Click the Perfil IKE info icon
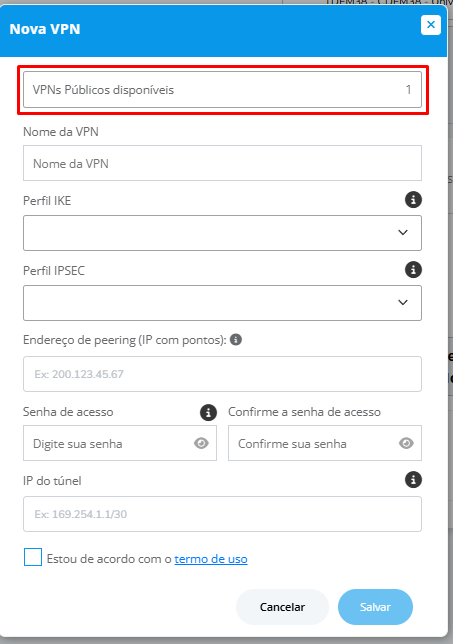This screenshot has width=453, height=644. tap(413, 200)
